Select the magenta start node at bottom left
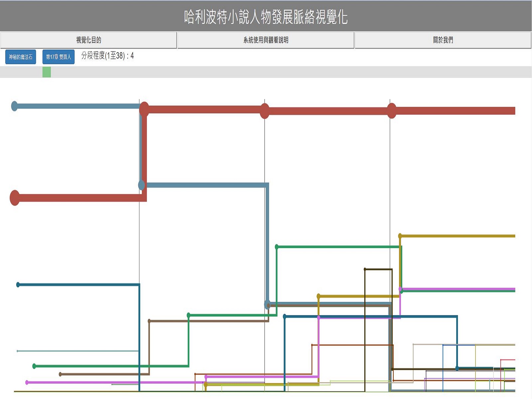 click(27, 382)
